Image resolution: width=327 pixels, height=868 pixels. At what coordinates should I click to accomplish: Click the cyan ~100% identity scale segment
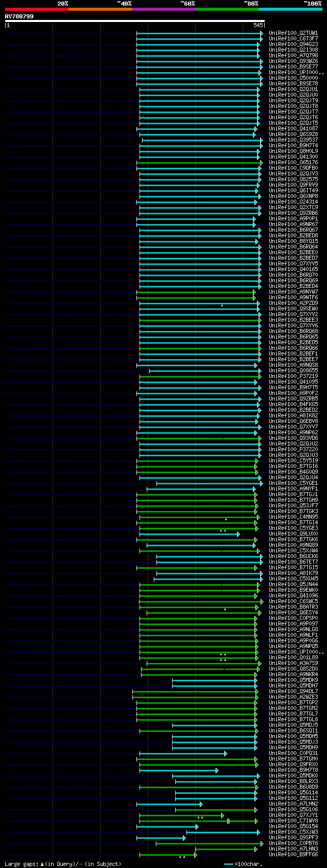point(290,9)
